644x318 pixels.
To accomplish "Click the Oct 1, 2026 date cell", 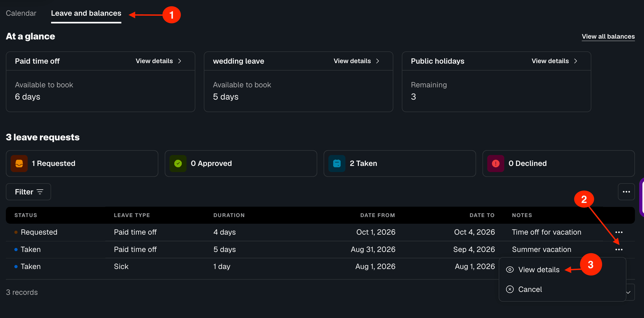I will [376, 232].
